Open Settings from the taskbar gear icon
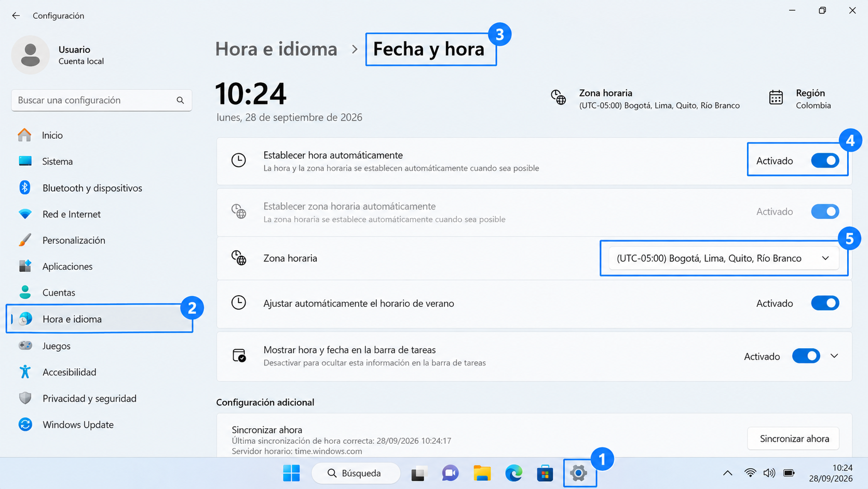868x489 pixels. point(578,473)
